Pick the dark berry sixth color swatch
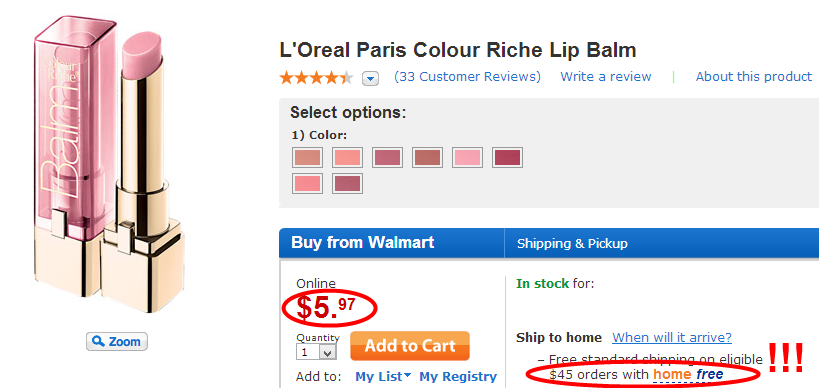This screenshot has height=388, width=819. [x=507, y=157]
